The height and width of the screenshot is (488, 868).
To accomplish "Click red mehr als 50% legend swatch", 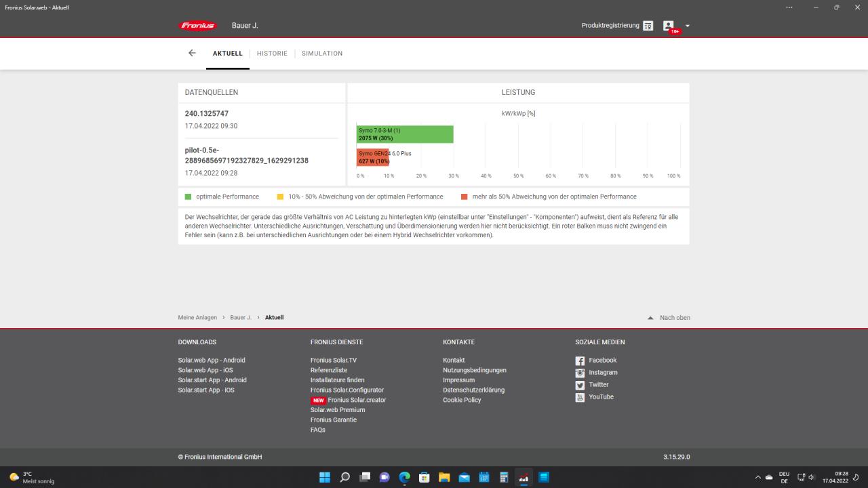I will coord(465,197).
